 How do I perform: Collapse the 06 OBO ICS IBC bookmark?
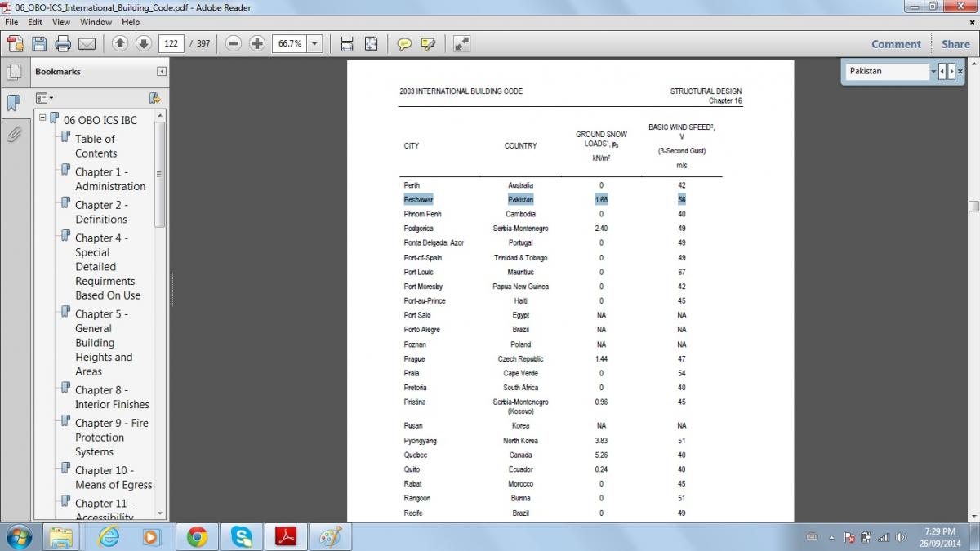click(42, 118)
